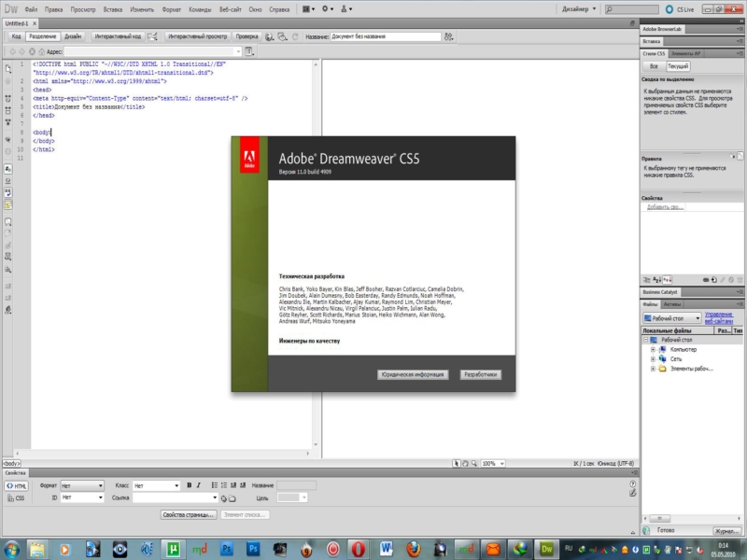Click the browser Forward arrow
Viewport: 747px width, 560px height.
[21, 51]
